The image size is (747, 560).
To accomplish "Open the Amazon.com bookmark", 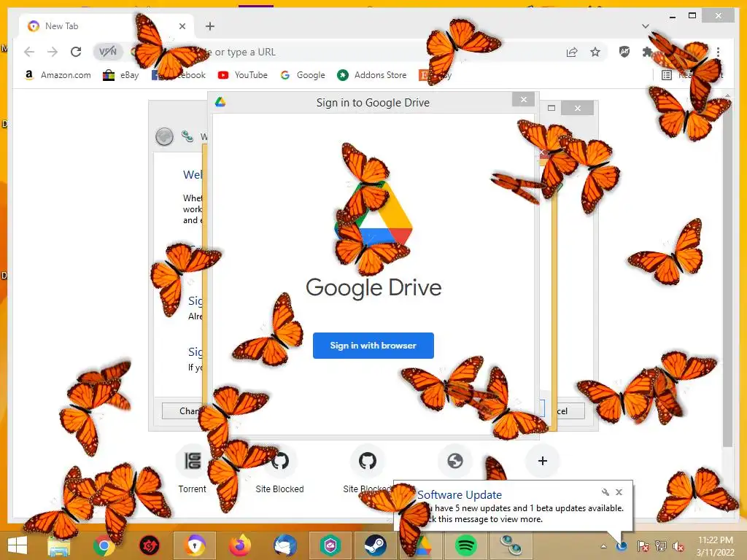I will tap(57, 75).
